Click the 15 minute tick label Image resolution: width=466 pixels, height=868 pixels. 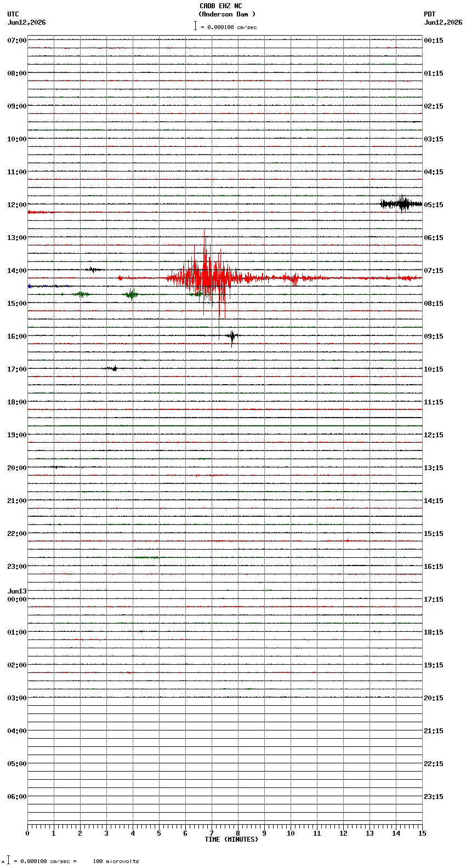pyautogui.click(x=422, y=833)
